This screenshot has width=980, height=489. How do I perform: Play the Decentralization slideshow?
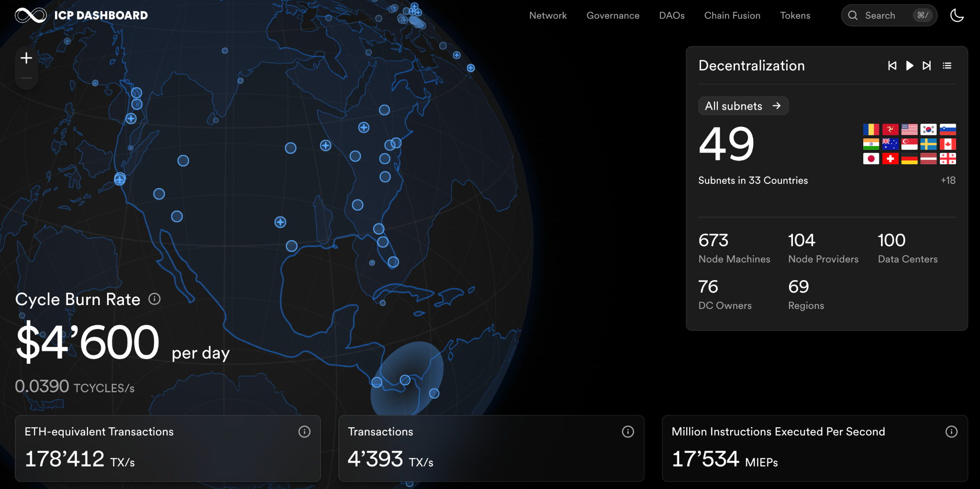click(x=910, y=66)
